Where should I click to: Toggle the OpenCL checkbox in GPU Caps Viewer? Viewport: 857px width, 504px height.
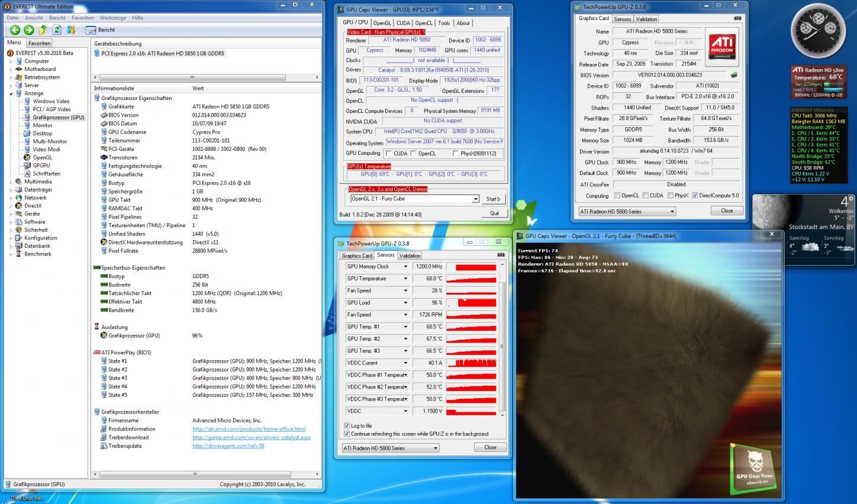(x=413, y=153)
